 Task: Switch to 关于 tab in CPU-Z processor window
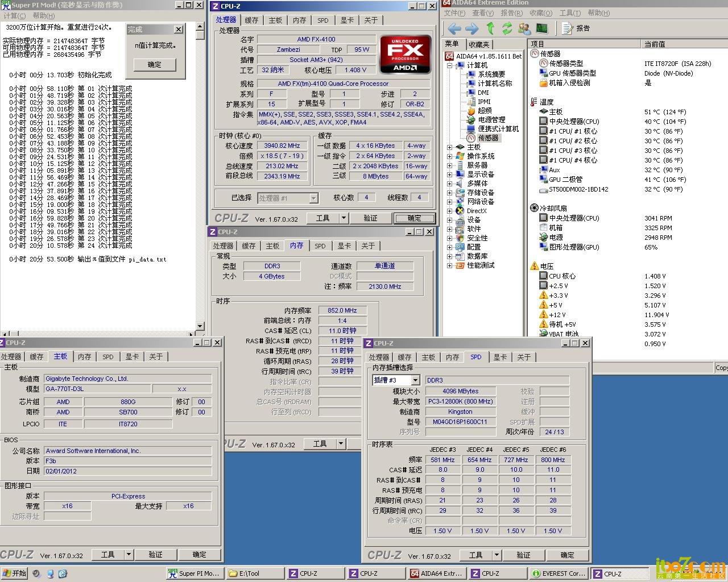coord(371,20)
